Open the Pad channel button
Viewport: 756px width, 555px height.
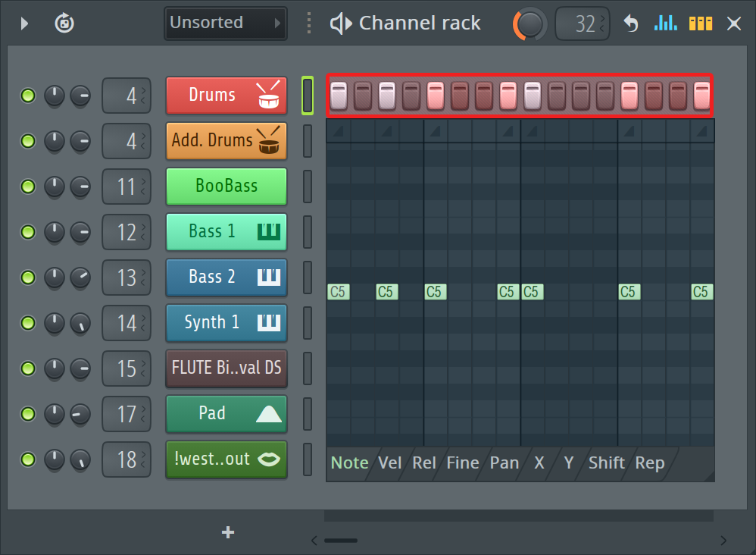[226, 413]
